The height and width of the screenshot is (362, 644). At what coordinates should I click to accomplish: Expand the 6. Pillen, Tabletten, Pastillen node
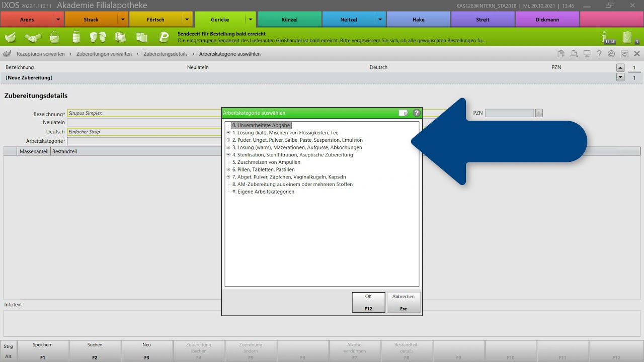(228, 169)
